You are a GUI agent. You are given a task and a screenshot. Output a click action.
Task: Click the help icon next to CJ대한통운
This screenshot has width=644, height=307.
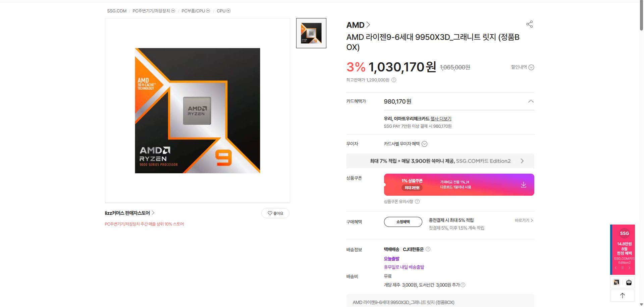point(428,249)
